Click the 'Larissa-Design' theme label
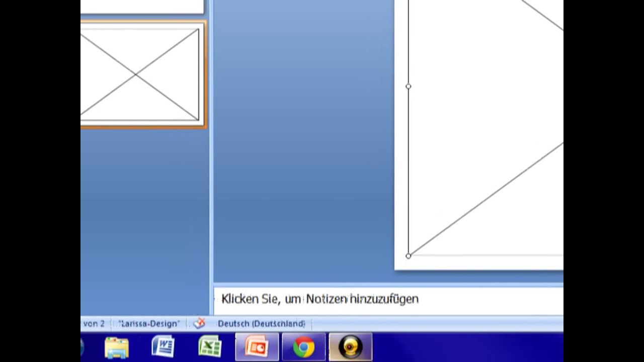Viewport: 644px width, 362px height. pyautogui.click(x=149, y=324)
